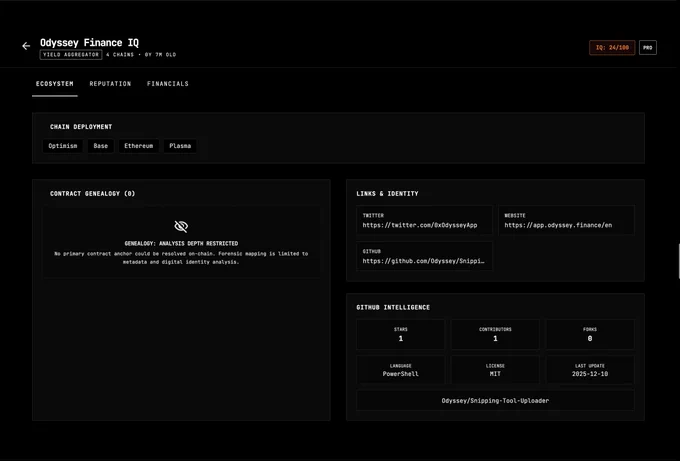Viewport: 680px width, 461px height.
Task: Open the GitHub Odyssey/Snippi… link
Action: 424,256
